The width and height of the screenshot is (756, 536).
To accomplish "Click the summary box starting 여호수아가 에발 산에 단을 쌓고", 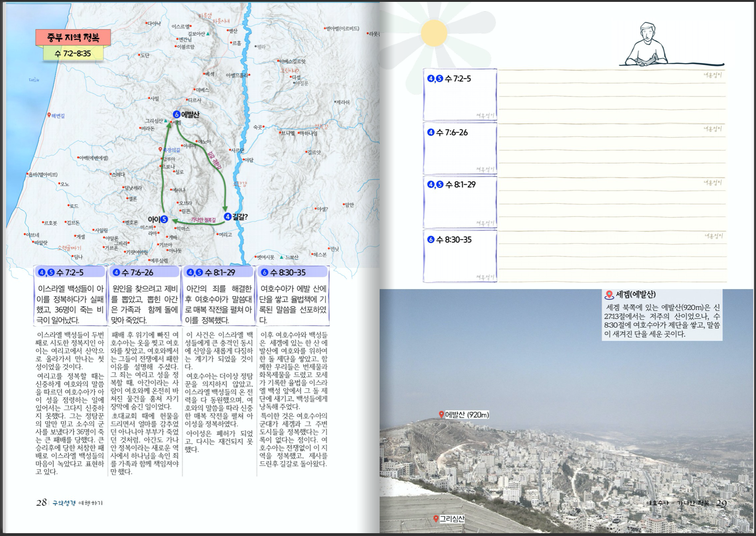I will 293,304.
